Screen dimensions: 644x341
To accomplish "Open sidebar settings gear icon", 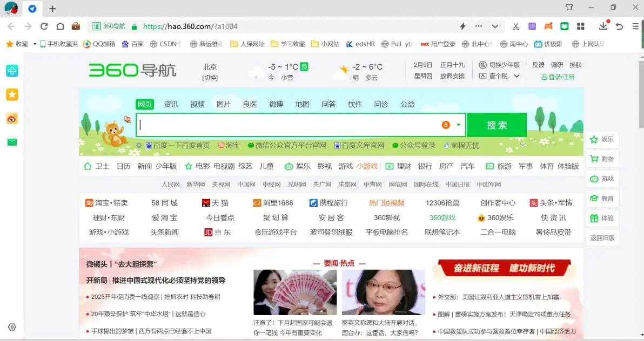I will [12, 327].
